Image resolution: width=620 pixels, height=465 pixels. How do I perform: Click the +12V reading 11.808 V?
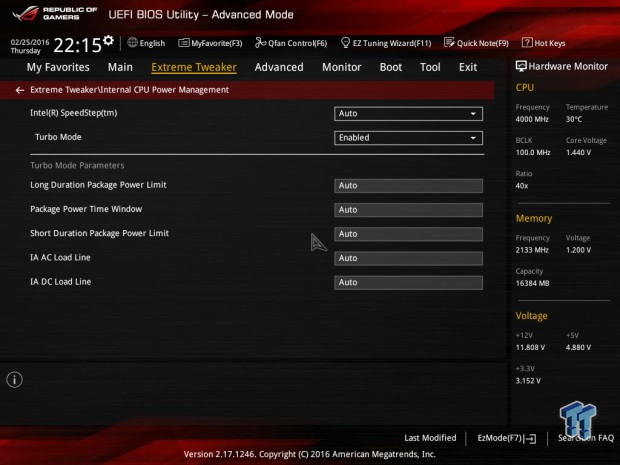[530, 347]
